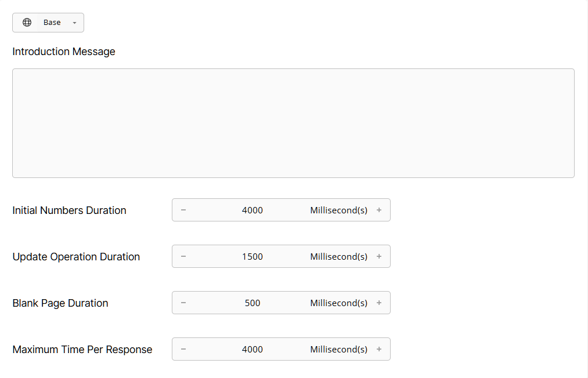This screenshot has height=378, width=588.
Task: Open Millisecond(s) unit for Initial Numbers Duration
Action: pyautogui.click(x=338, y=210)
